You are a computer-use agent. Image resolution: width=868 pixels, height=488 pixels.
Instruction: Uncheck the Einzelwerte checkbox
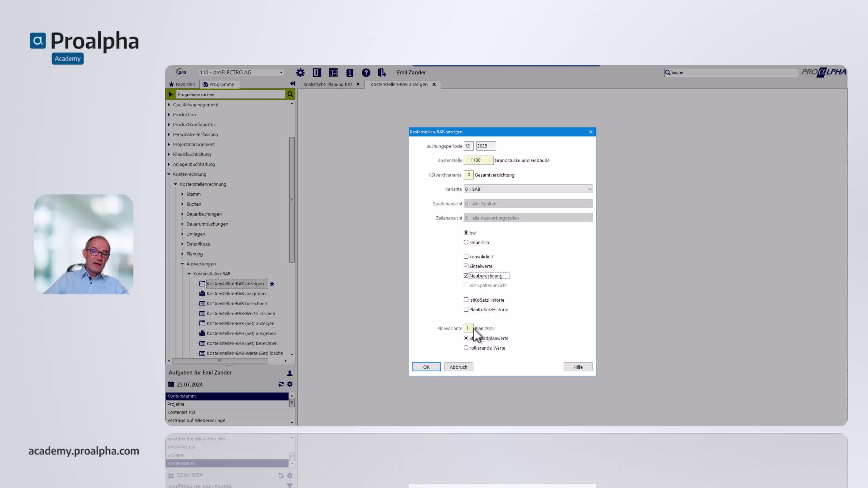tap(466, 266)
